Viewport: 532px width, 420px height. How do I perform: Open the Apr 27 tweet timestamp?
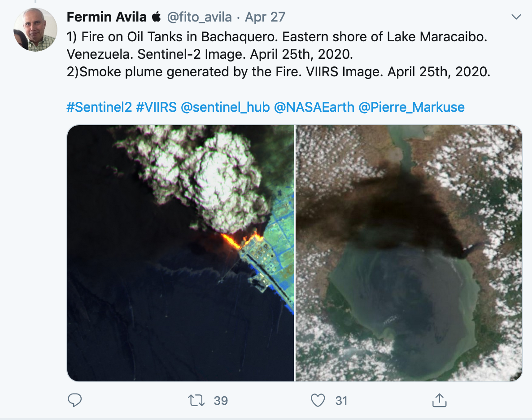[266, 17]
